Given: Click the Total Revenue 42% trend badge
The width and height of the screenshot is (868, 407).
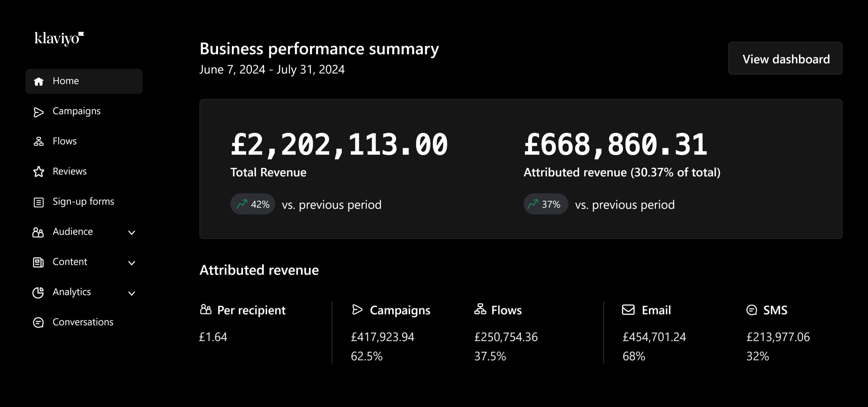Looking at the screenshot, I should [x=253, y=204].
